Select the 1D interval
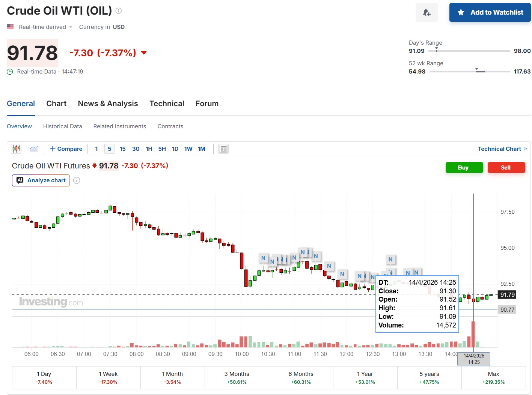532x395 pixels. point(175,149)
